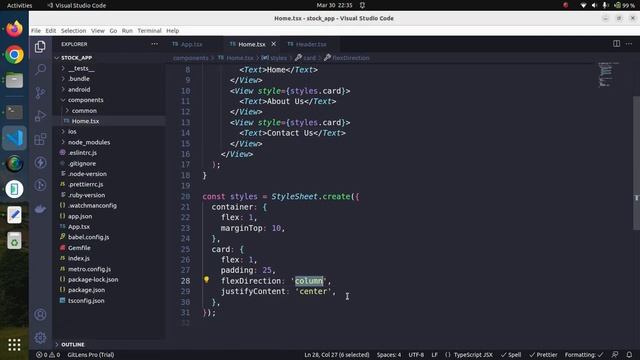The image size is (640, 360).
Task: Click the lightbulb quick-fix icon on line 28
Action: coord(206,280)
